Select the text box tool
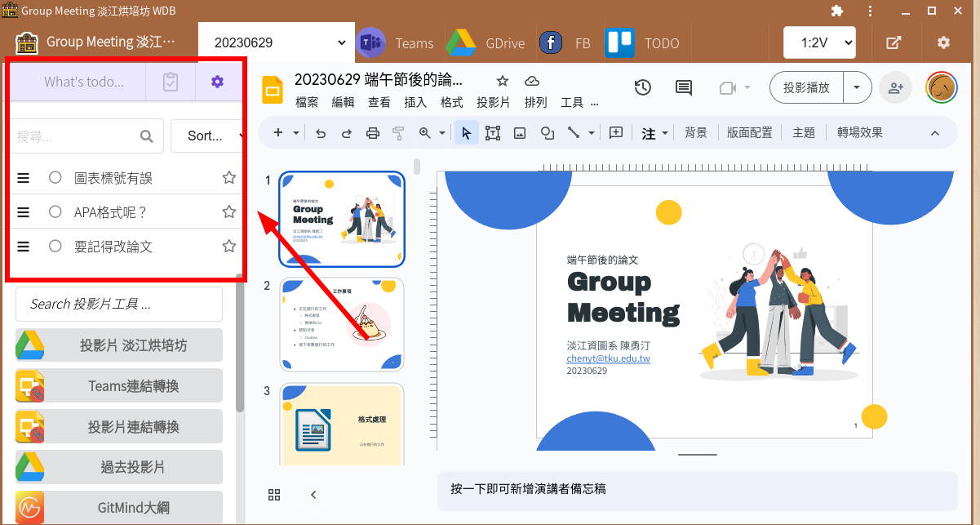This screenshot has height=525, width=980. point(493,133)
